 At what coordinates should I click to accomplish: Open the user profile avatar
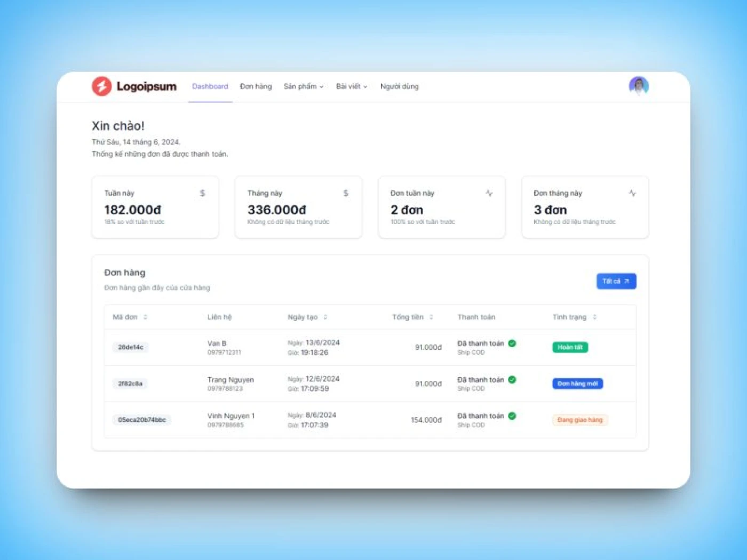click(x=638, y=86)
